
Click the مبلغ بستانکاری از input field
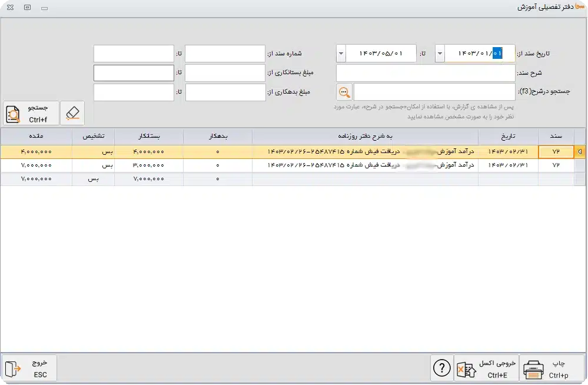coord(225,73)
